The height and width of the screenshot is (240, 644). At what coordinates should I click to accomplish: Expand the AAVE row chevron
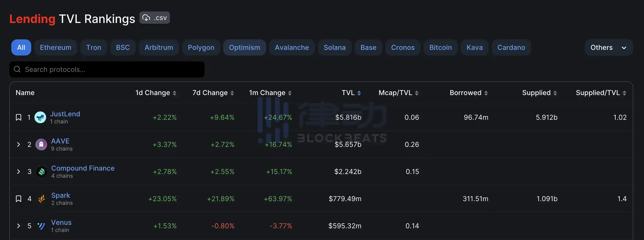point(18,144)
